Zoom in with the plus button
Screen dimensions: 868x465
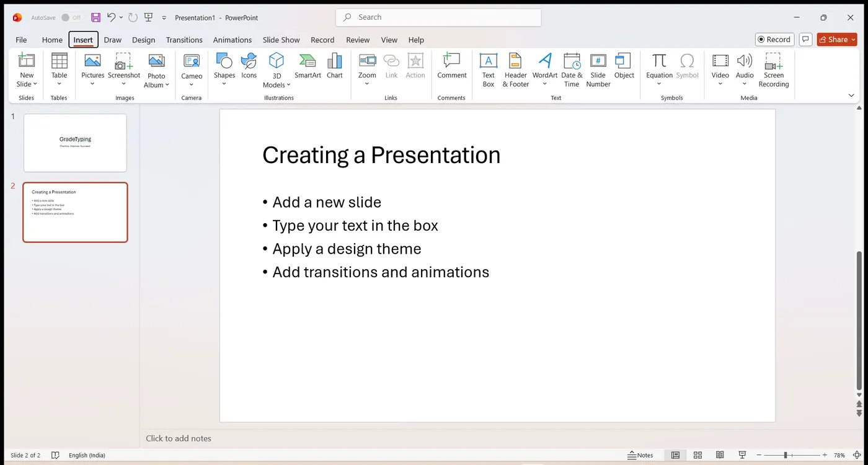825,455
